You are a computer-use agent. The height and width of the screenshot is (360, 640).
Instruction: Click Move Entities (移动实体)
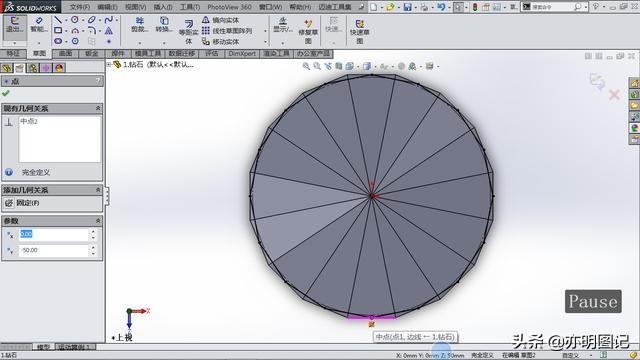[x=221, y=42]
